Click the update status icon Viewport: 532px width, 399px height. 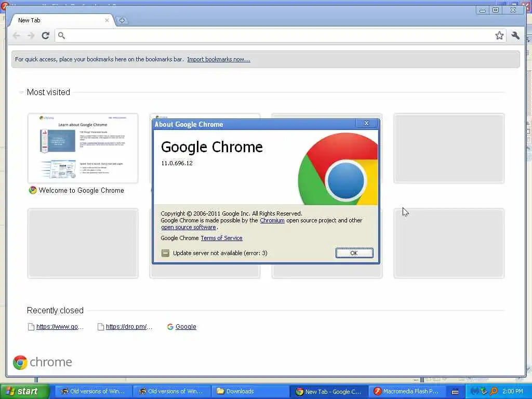[x=165, y=253]
